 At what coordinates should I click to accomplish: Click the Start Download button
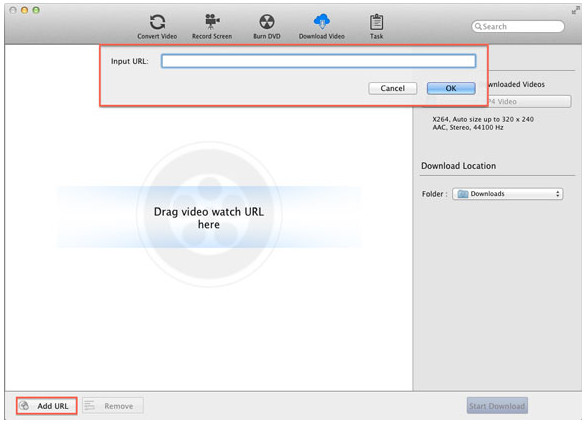pyautogui.click(x=497, y=406)
